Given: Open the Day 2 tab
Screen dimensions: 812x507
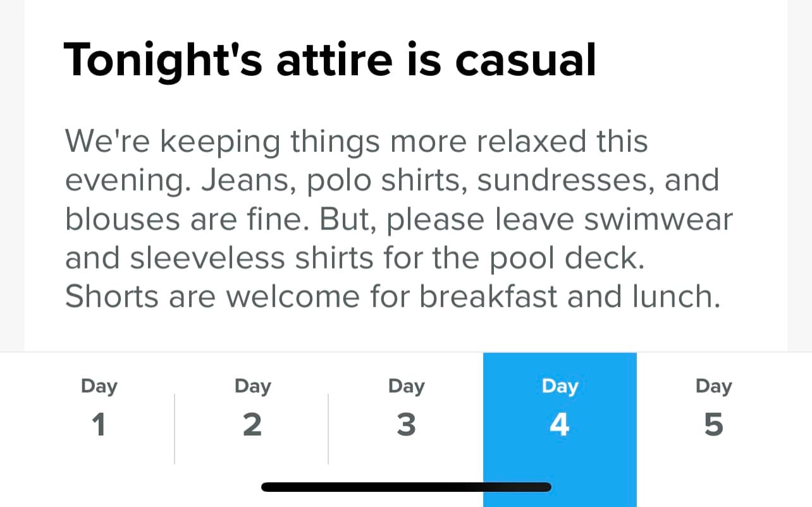Looking at the screenshot, I should tap(252, 408).
